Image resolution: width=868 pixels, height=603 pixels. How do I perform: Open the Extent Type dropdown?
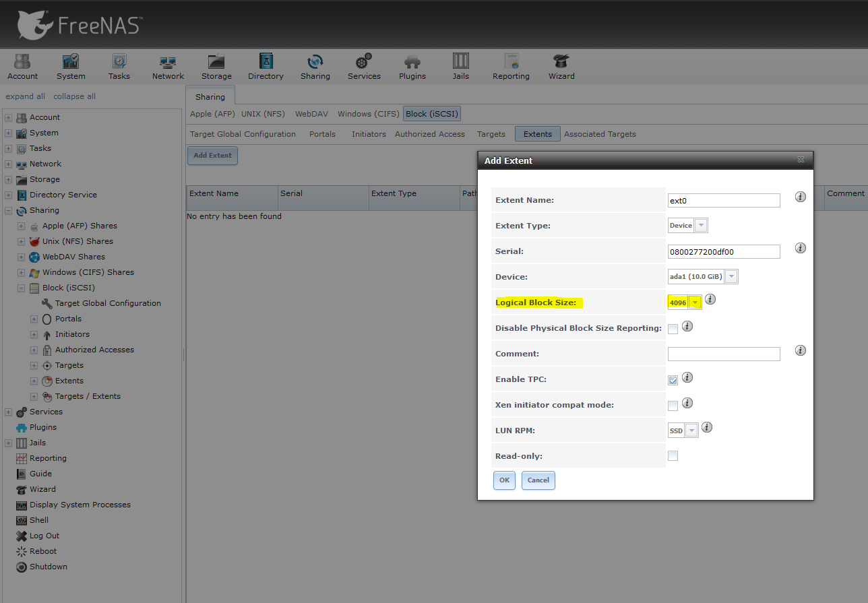pos(701,226)
